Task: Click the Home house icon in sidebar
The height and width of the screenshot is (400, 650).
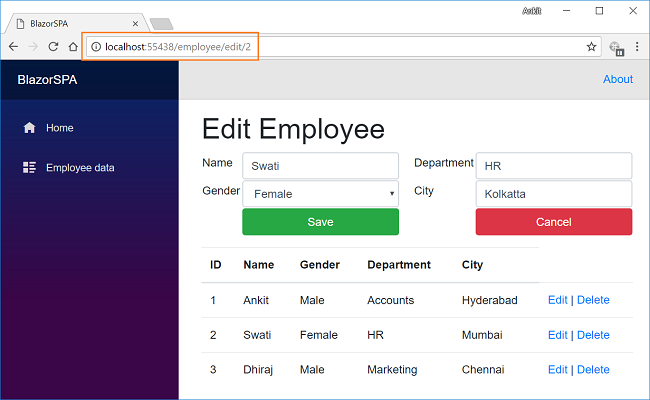Action: click(29, 128)
